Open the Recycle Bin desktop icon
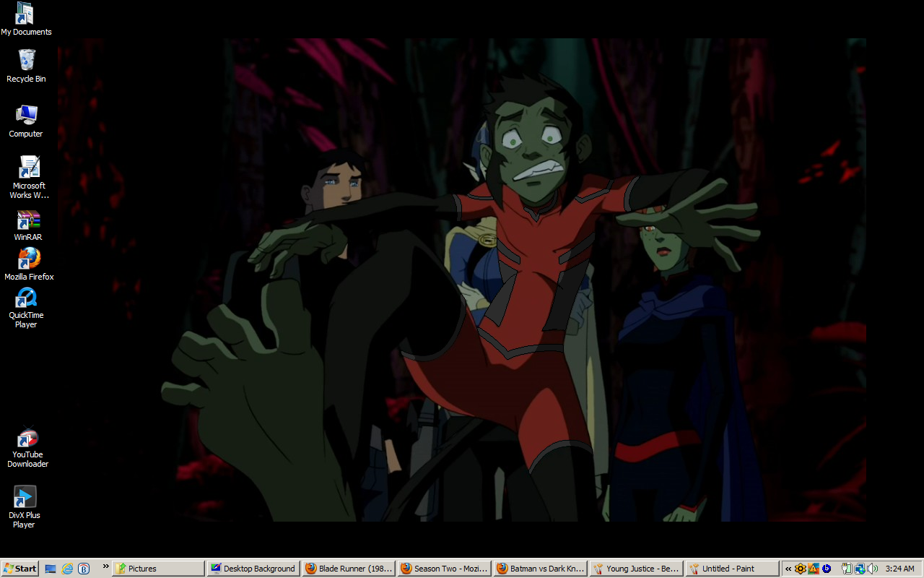Viewport: 924px width, 578px height. 26,61
